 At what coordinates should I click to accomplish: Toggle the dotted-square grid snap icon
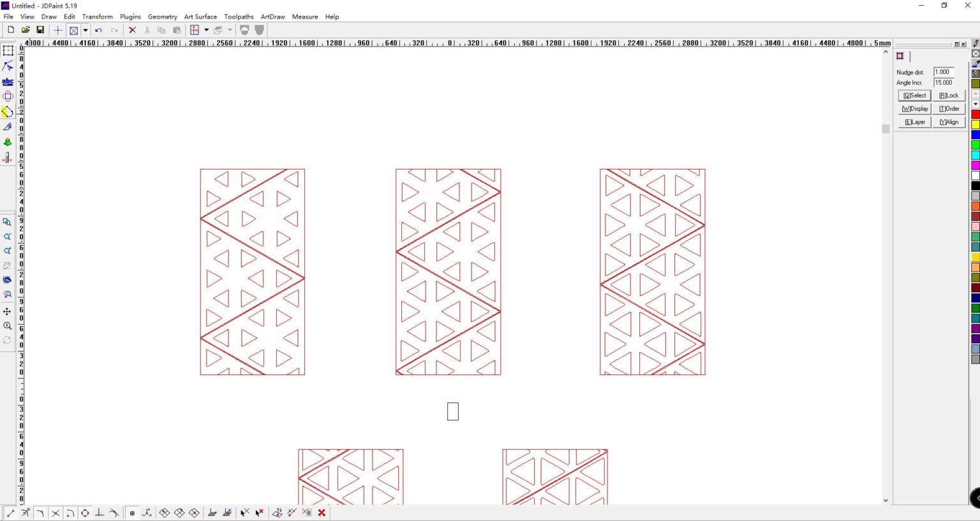coord(132,513)
